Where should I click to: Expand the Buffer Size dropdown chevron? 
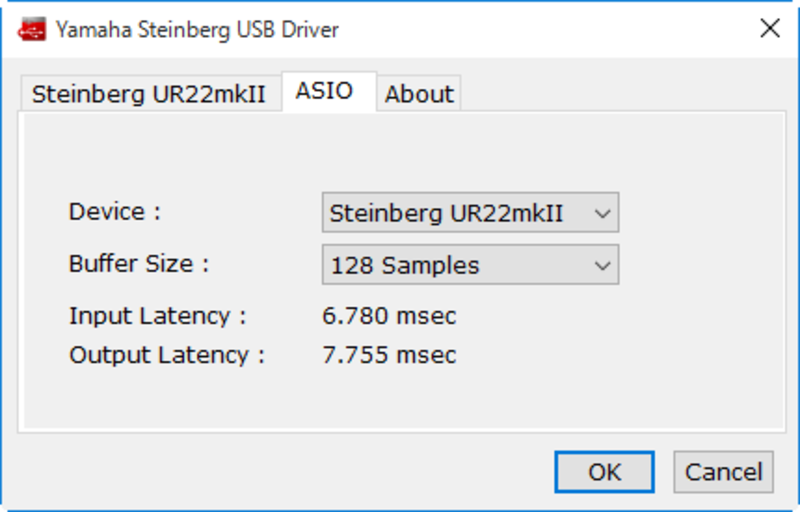[602, 266]
